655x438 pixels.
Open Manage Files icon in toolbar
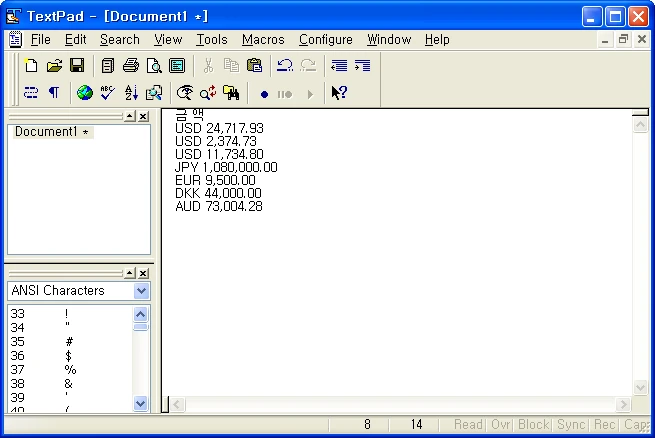point(108,66)
